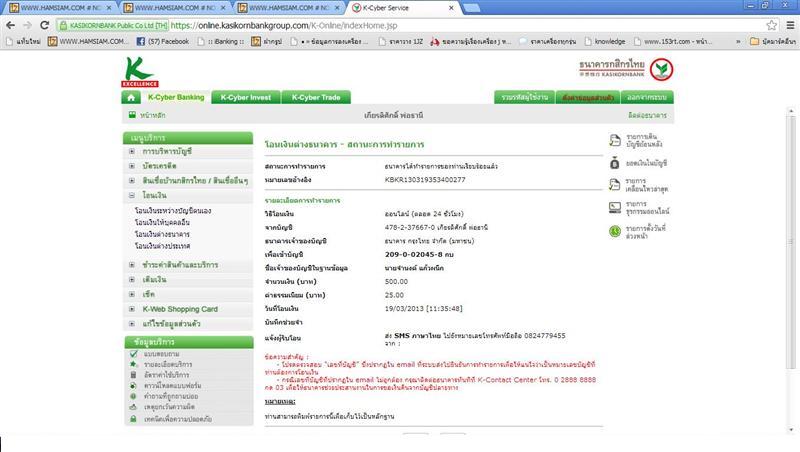Click the ติดต่อธนาคาร contact link

coord(647,115)
